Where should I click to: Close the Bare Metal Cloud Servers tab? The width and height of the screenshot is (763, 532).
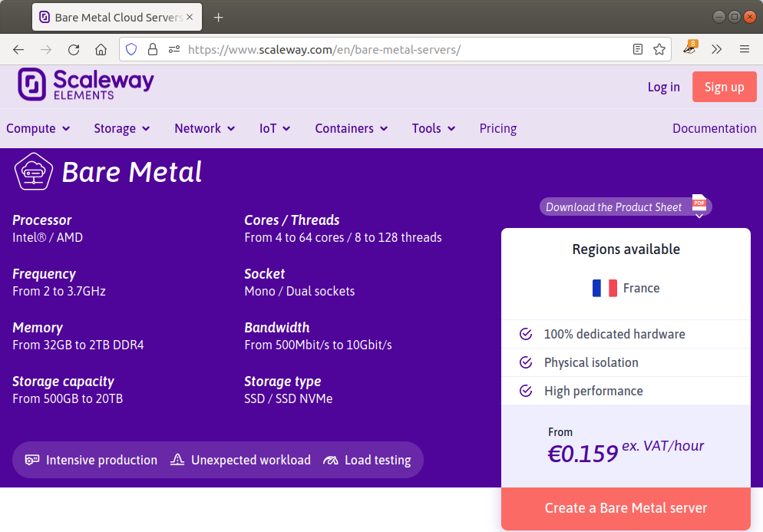tap(190, 17)
